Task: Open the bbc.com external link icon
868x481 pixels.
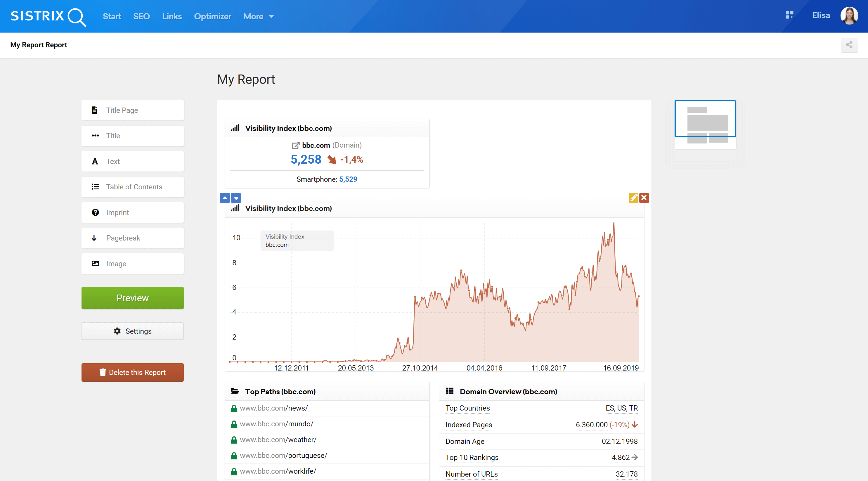Action: click(x=295, y=145)
